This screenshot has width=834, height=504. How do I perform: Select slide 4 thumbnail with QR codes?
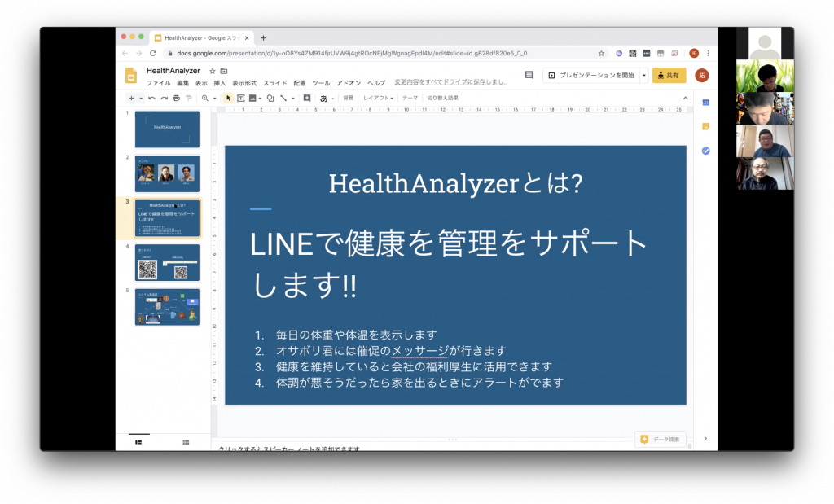coord(167,263)
